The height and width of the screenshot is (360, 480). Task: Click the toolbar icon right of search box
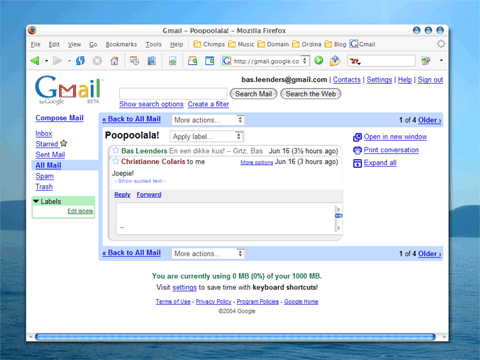(x=425, y=61)
